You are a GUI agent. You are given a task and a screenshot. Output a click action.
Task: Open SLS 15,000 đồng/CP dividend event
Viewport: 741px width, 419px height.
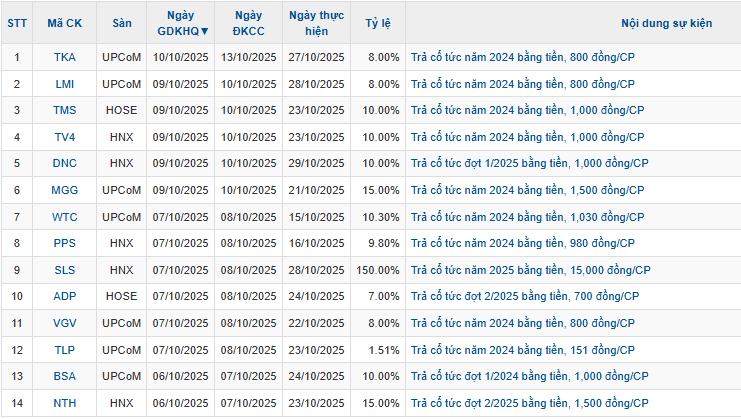coord(530,270)
